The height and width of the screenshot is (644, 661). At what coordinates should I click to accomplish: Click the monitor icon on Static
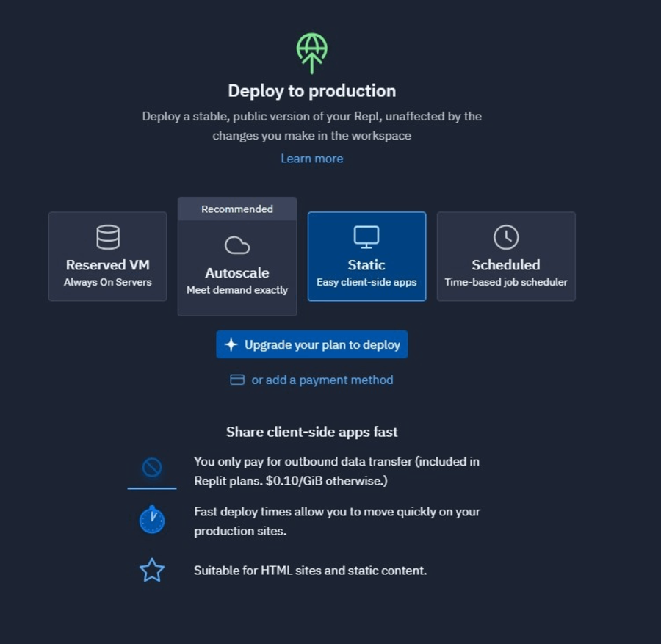click(366, 237)
